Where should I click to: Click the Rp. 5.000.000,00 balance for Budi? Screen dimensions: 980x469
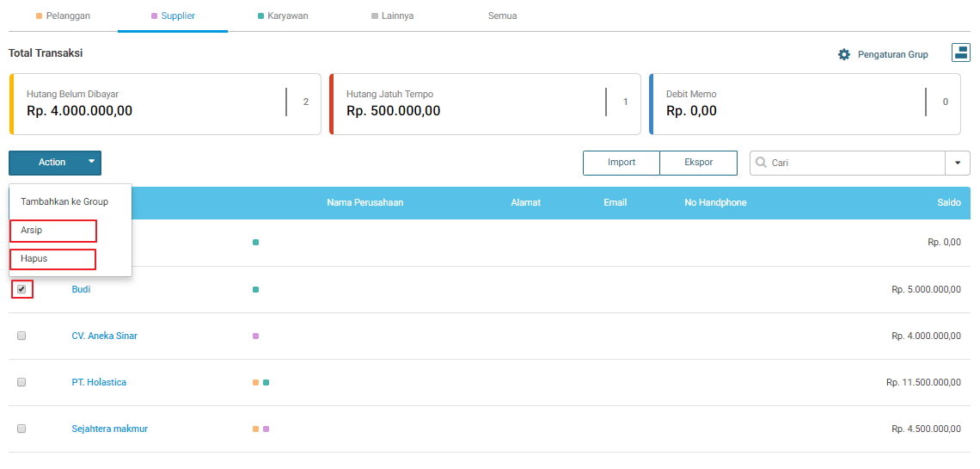pyautogui.click(x=926, y=289)
